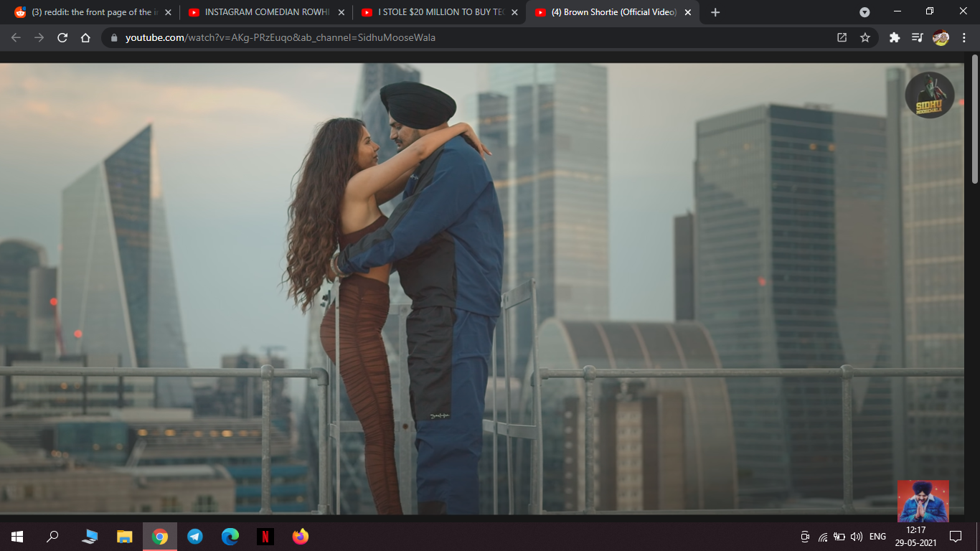Open Firefox from the taskbar
Image resolution: width=980 pixels, height=551 pixels.
point(300,537)
